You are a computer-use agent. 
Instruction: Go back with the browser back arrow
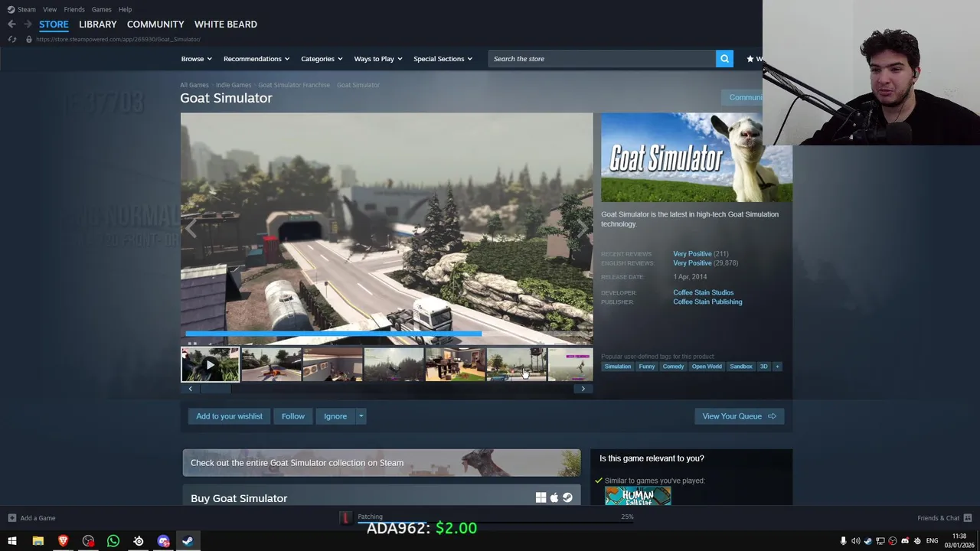[11, 24]
